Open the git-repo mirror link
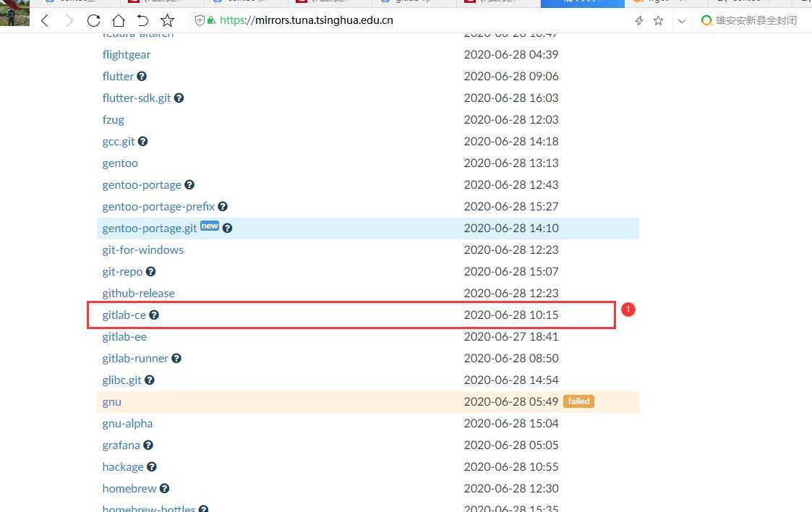The width and height of the screenshot is (812, 512). pyautogui.click(x=122, y=272)
